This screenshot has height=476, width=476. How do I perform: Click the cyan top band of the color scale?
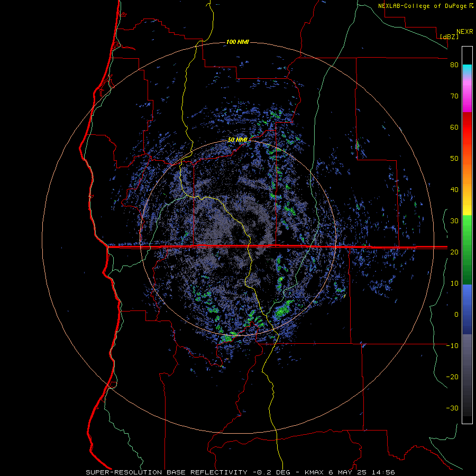(467, 69)
